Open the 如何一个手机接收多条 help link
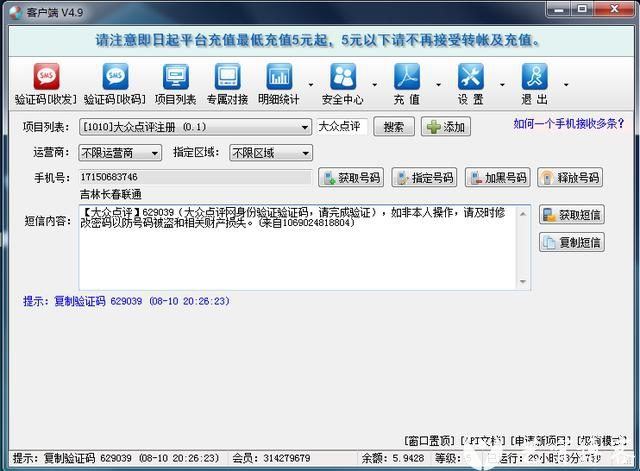Viewport: 640px width, 471px height. (569, 124)
